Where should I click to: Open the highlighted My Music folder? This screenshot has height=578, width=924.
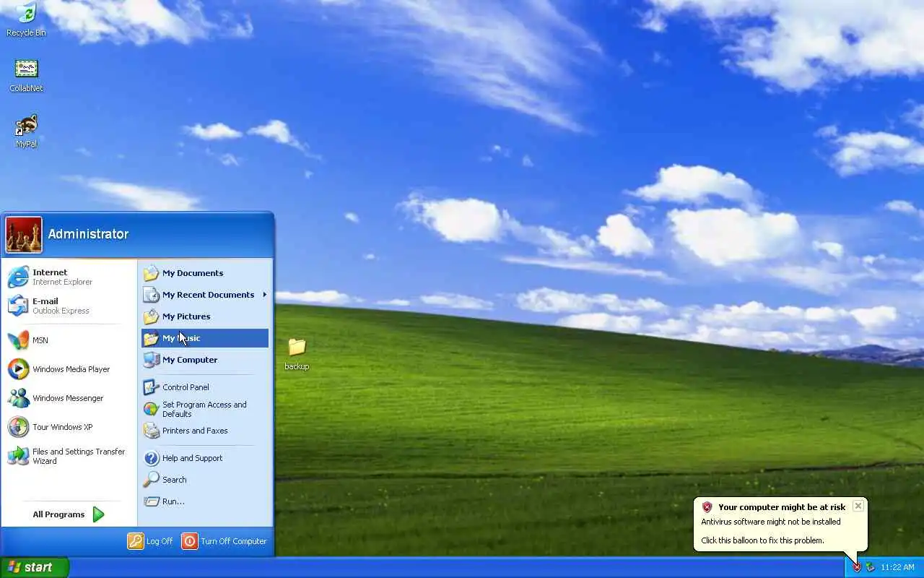(x=205, y=338)
